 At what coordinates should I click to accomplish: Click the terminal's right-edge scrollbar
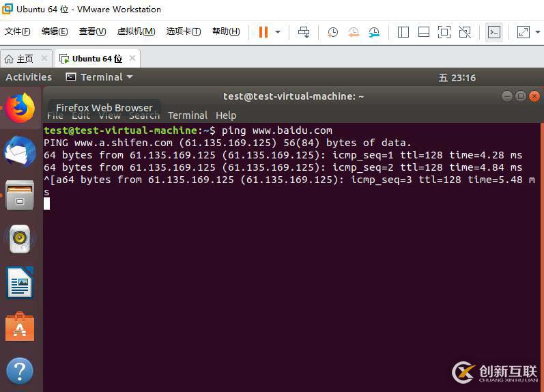pyautogui.click(x=542, y=257)
